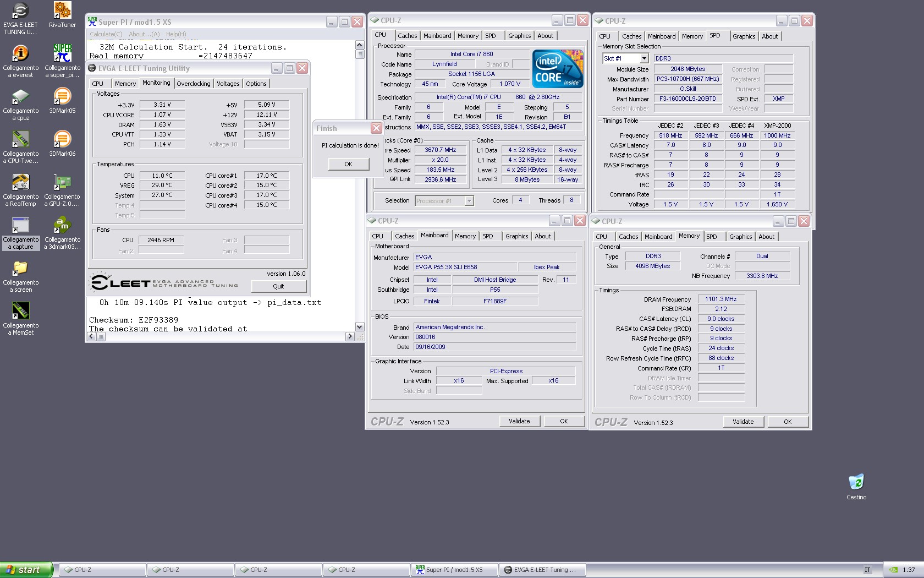The image size is (924, 578).
Task: Click the E-LEET title bar icon
Action: (92, 68)
